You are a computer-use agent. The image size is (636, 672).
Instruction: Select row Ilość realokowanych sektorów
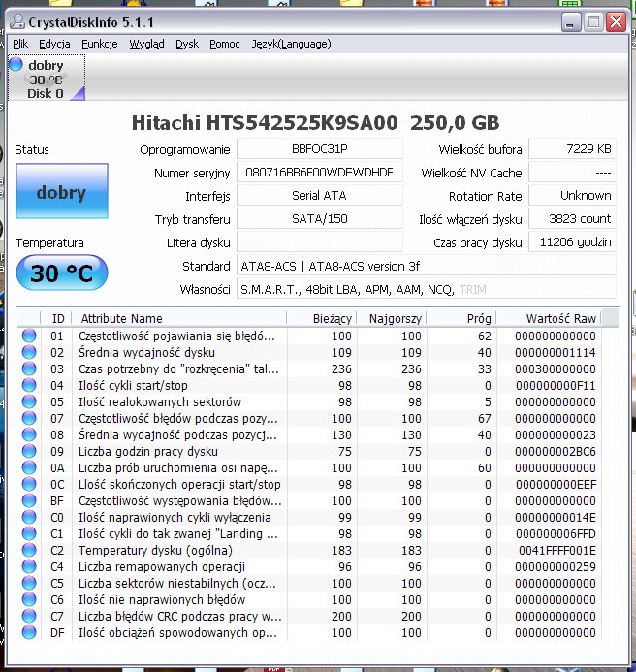pos(309,401)
